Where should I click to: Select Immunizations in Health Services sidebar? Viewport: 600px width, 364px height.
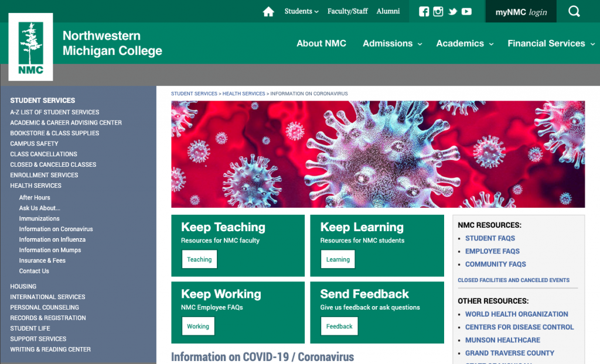(39, 219)
